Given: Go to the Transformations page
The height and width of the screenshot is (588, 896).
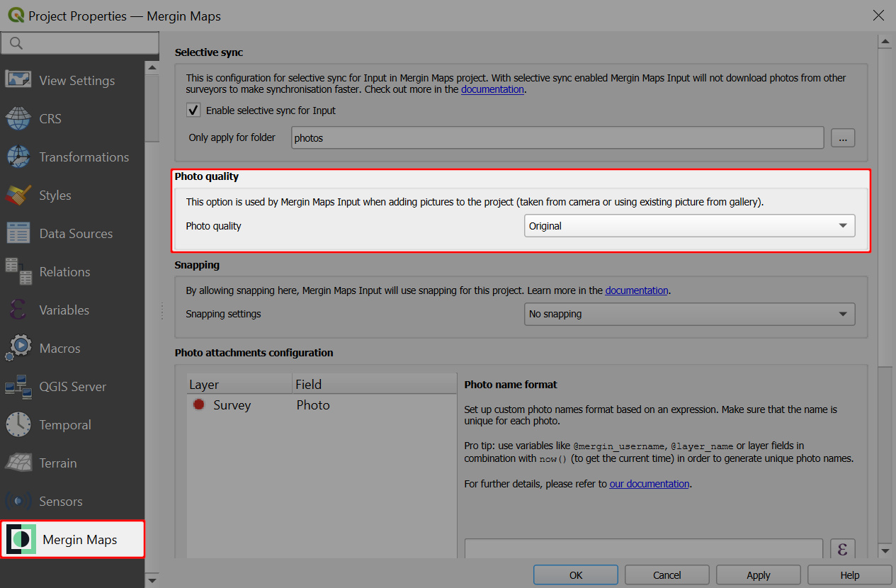Looking at the screenshot, I should coord(72,157).
